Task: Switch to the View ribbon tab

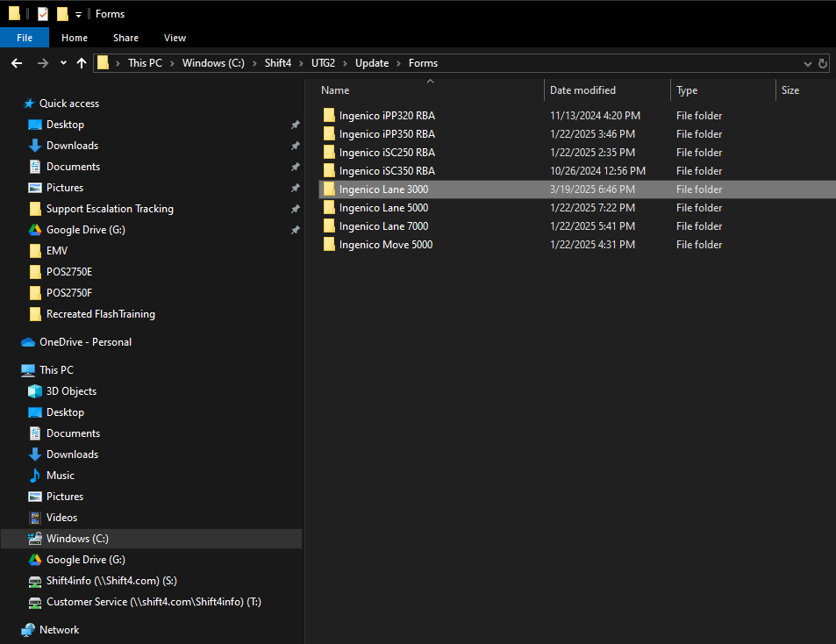Action: (175, 38)
